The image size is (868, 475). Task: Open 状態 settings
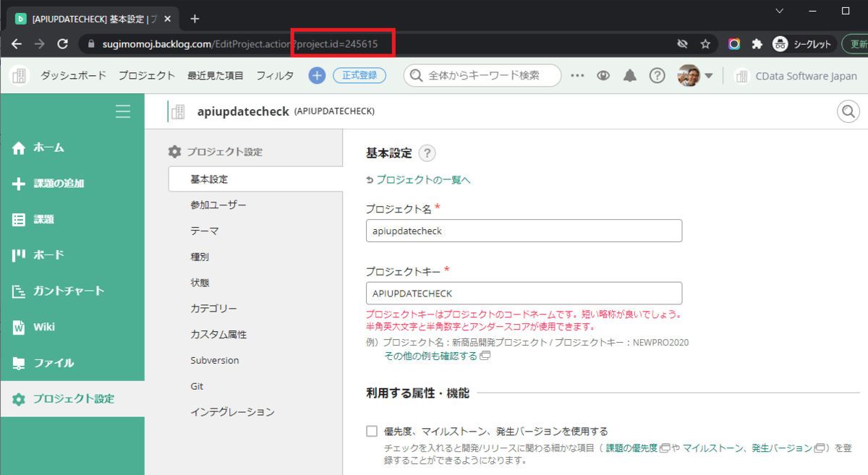pos(200,283)
